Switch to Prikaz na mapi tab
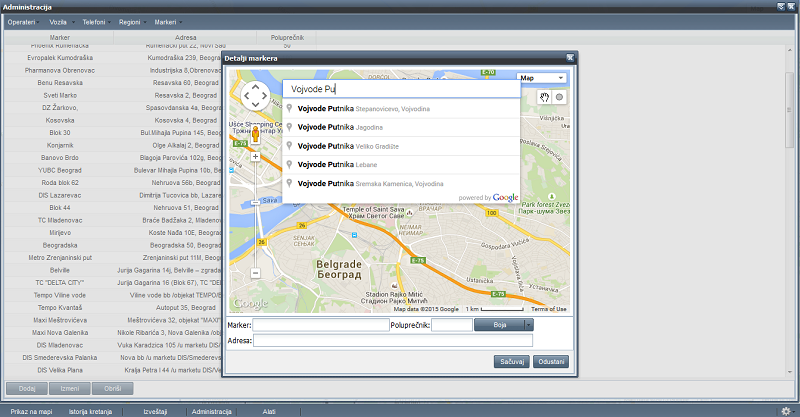 (x=31, y=411)
